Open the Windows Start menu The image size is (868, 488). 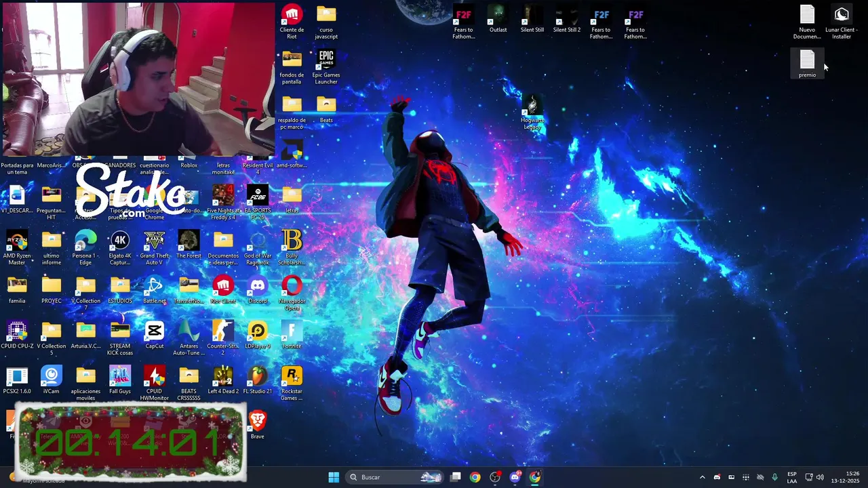pyautogui.click(x=334, y=477)
